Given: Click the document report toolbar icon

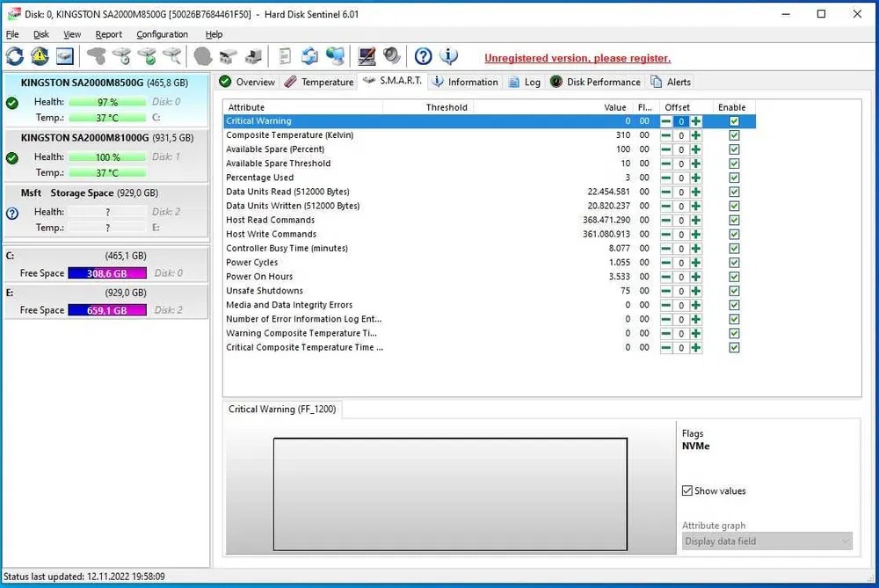Looking at the screenshot, I should (285, 56).
